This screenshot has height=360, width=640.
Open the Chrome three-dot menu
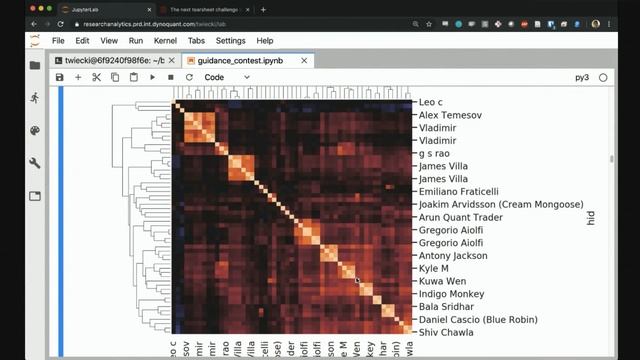(x=609, y=24)
